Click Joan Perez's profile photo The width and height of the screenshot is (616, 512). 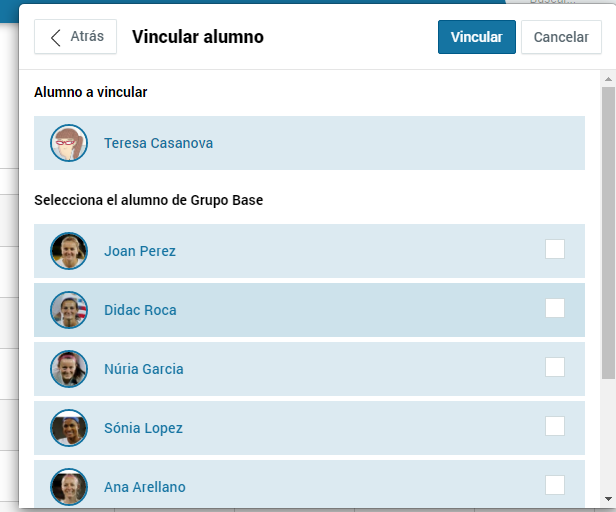tap(69, 251)
